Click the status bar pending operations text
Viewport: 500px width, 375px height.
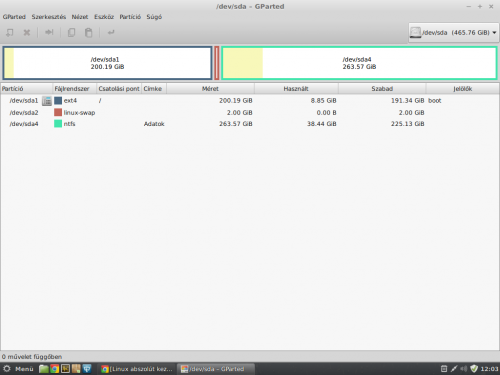click(32, 357)
